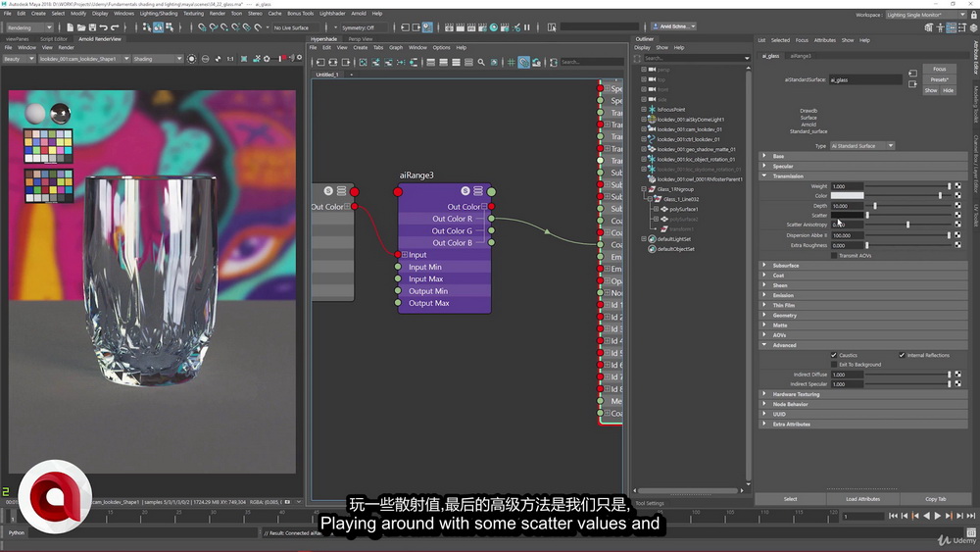
Task: Click the New Scene icon in main toolbar
Action: coord(70,27)
